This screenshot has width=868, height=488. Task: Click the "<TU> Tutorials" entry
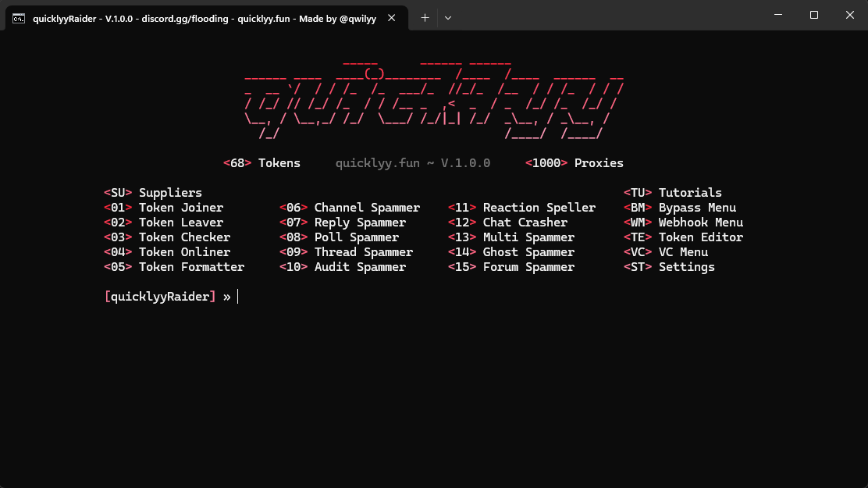[x=673, y=193]
